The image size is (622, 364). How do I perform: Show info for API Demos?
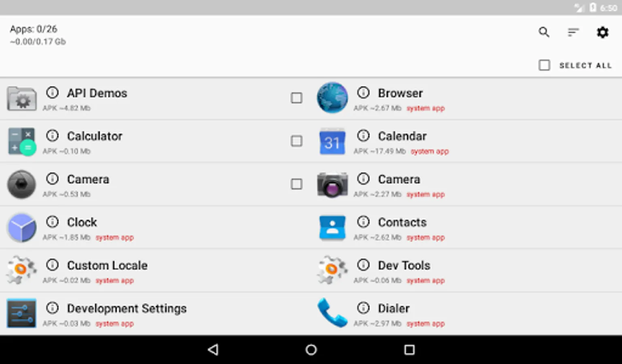click(x=52, y=93)
